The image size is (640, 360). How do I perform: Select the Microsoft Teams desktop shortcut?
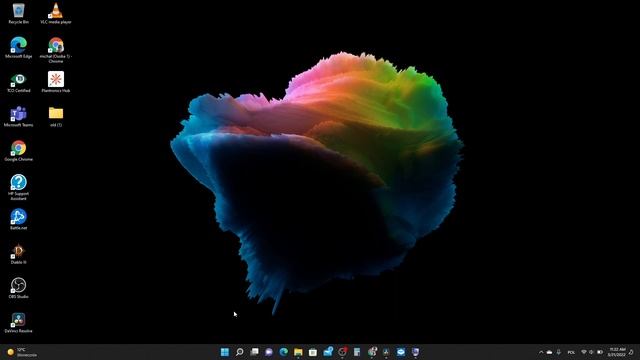tap(18, 116)
